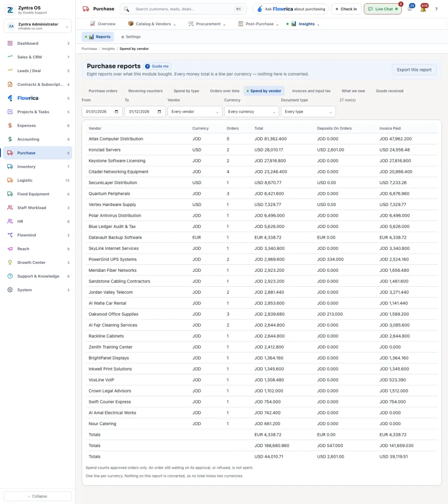Screen dimensions: 448x504
Task: Click the To date field 31/12/2026
Action: pos(145,111)
